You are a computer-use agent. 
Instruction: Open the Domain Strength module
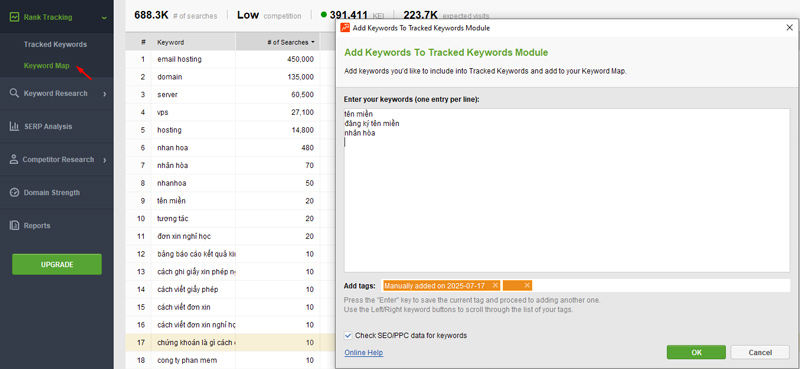pyautogui.click(x=52, y=192)
